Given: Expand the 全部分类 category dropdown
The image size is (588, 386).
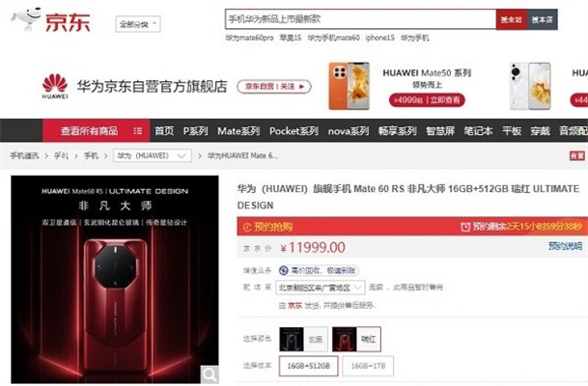Looking at the screenshot, I should [138, 24].
